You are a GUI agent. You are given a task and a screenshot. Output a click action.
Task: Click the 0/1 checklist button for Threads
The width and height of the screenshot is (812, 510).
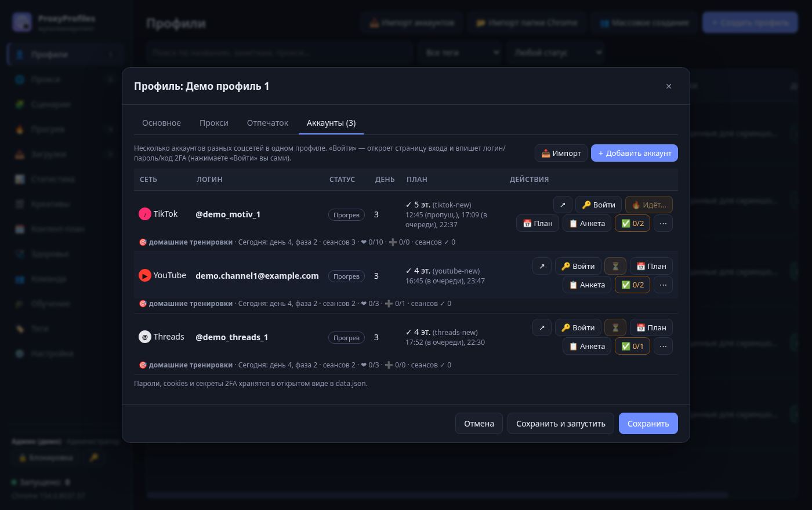click(632, 346)
